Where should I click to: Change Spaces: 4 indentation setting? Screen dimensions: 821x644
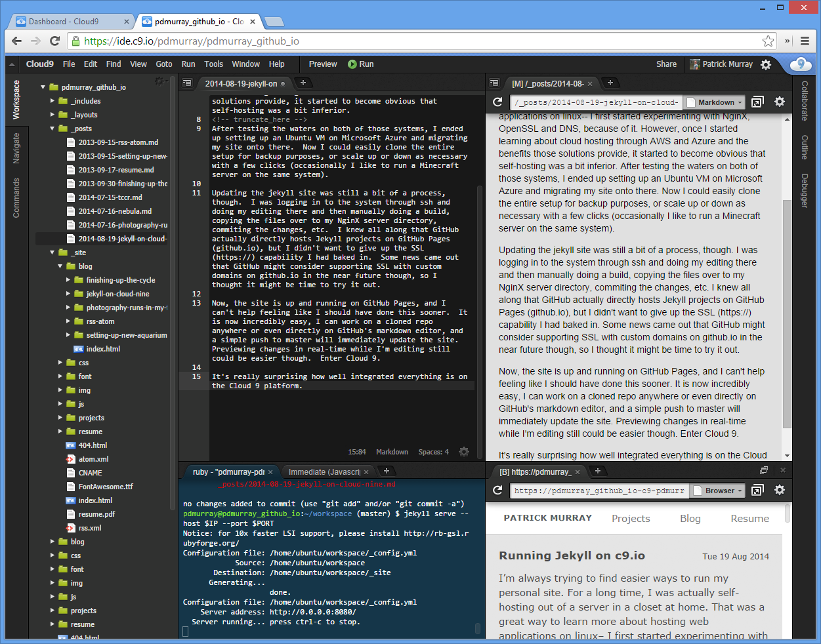click(434, 452)
